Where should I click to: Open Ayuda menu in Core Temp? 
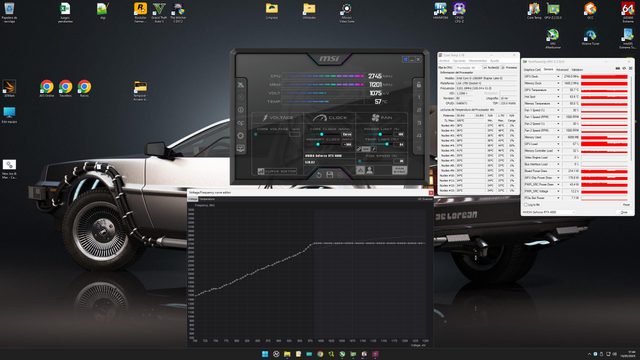pos(494,61)
